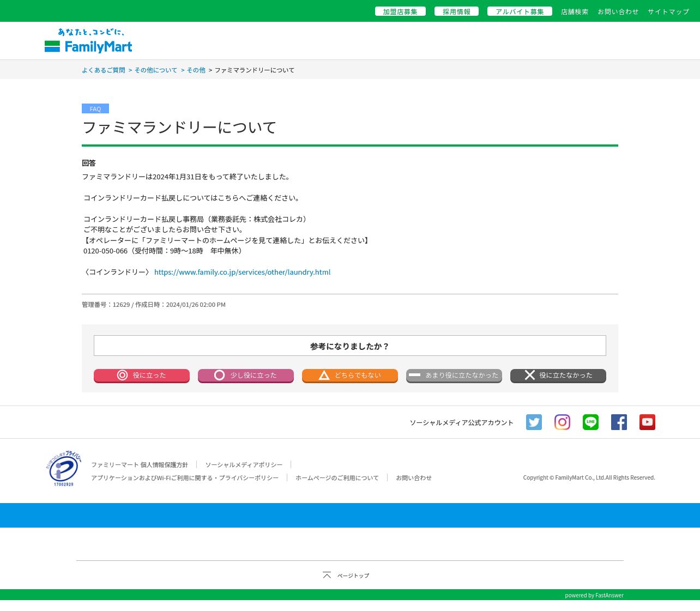Click ページトップ text link
Screen dimensions: 700x611
click(353, 576)
